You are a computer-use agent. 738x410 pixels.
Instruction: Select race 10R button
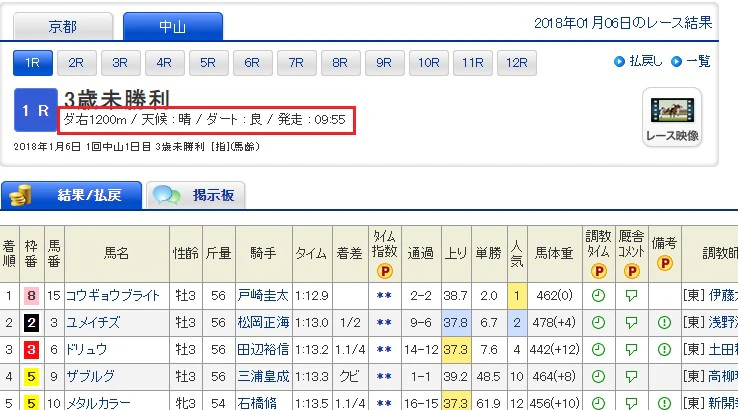click(x=429, y=63)
